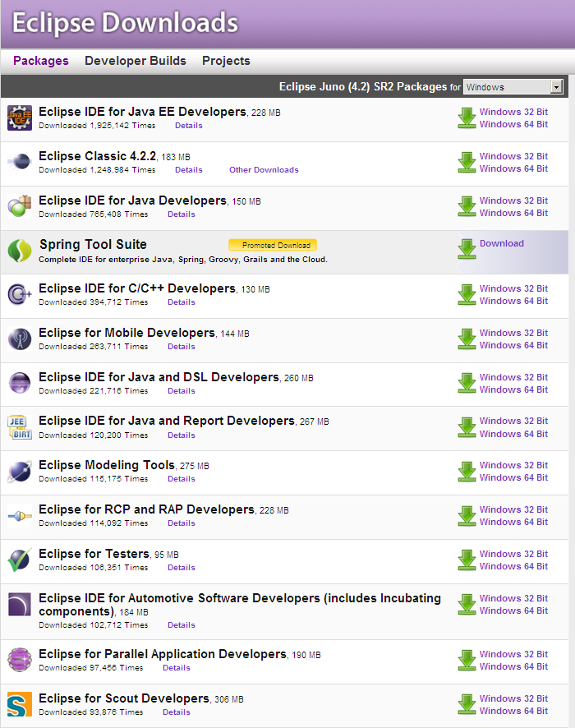Switch to the Packages tab

(41, 61)
